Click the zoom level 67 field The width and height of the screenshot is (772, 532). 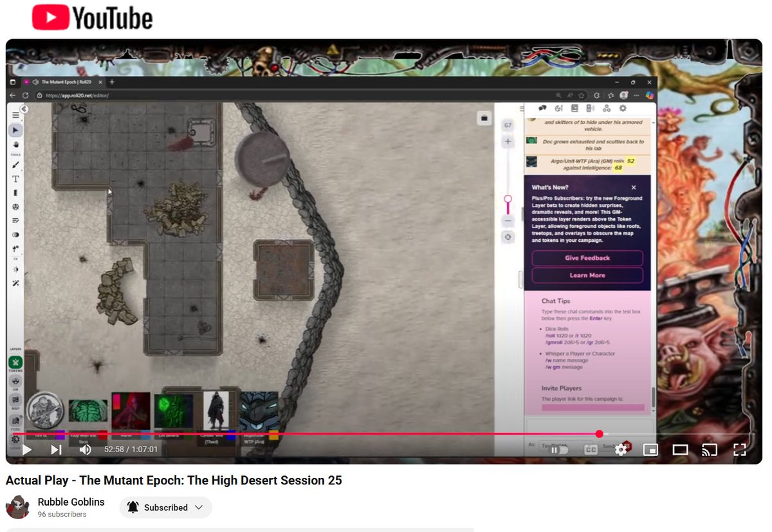[508, 125]
